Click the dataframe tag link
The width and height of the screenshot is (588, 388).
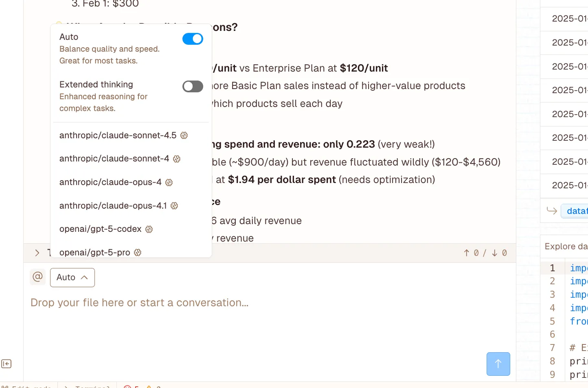[x=576, y=211]
